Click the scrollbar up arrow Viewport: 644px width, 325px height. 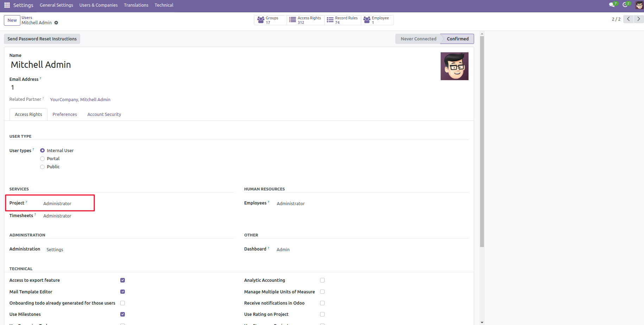482,34
